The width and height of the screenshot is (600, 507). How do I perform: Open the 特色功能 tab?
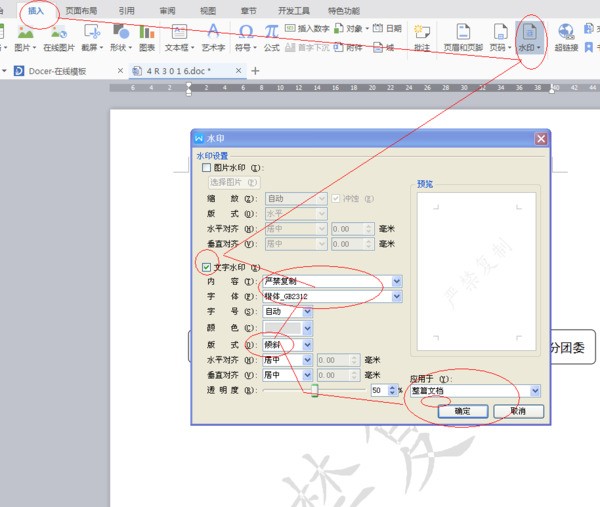tap(344, 11)
